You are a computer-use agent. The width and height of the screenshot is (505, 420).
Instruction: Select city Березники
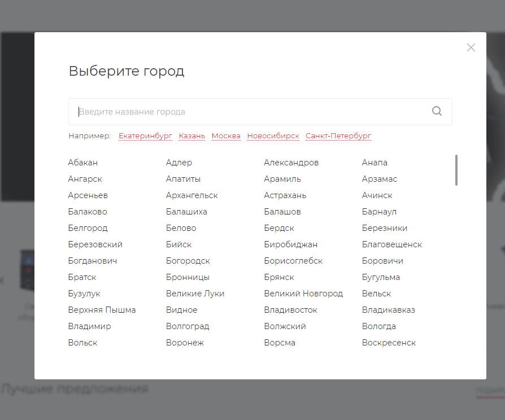(x=385, y=228)
